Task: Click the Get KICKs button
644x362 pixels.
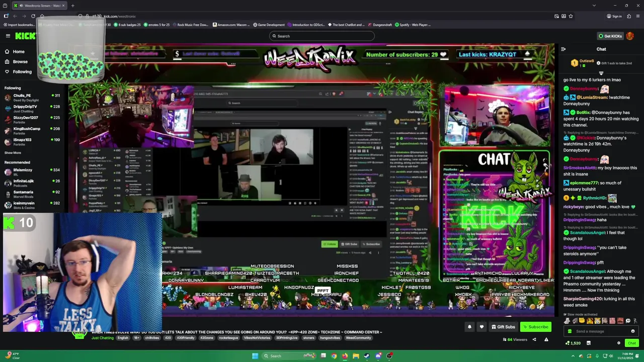Action: [610, 36]
